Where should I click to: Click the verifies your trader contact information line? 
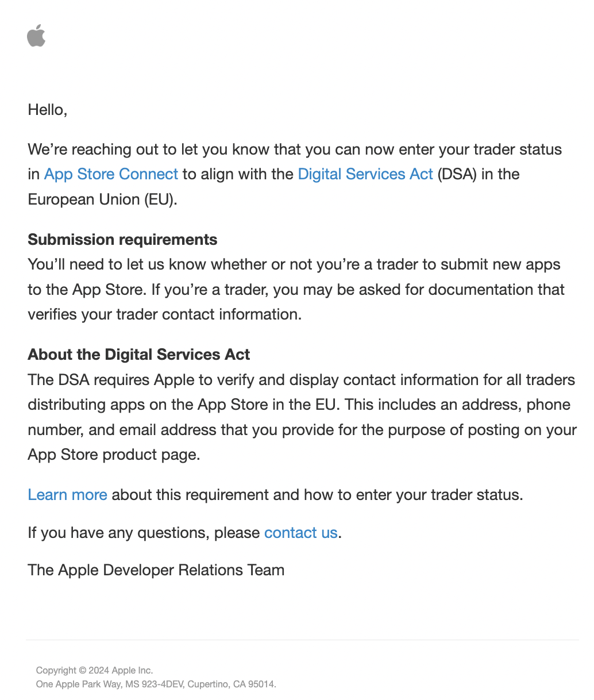[165, 314]
